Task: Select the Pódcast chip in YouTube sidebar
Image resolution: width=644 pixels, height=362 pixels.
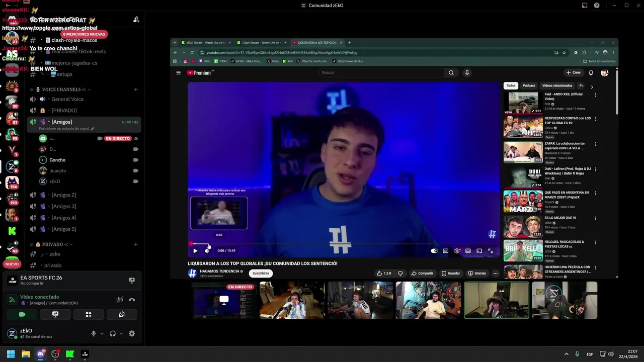Action: pyautogui.click(x=529, y=85)
